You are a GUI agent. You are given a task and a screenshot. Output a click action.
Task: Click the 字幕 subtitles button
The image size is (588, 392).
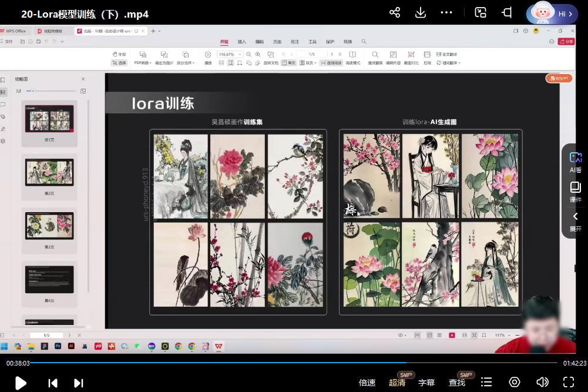(x=426, y=383)
